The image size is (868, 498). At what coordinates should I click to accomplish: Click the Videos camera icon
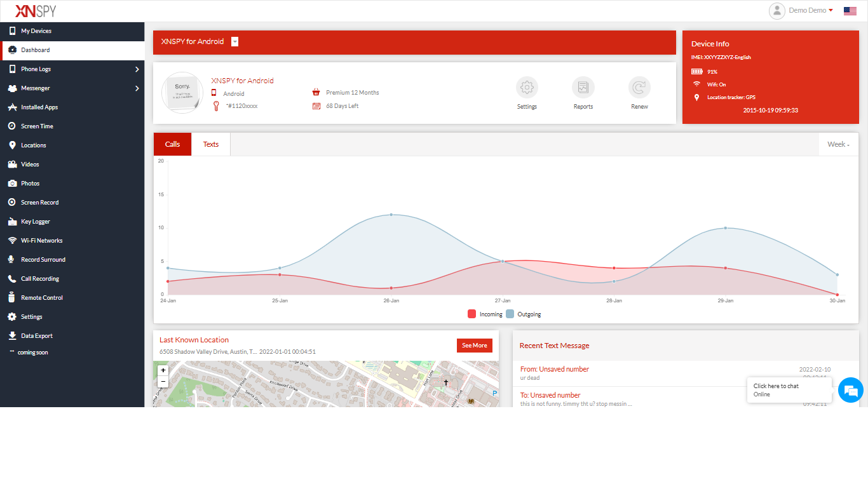[x=12, y=165]
